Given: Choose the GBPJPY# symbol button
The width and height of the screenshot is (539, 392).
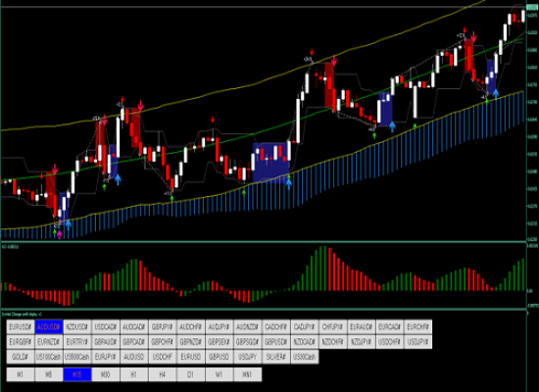Looking at the screenshot, I should click(x=163, y=326).
